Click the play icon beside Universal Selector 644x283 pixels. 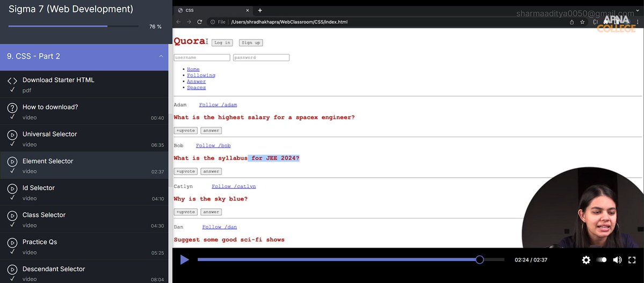click(x=12, y=135)
